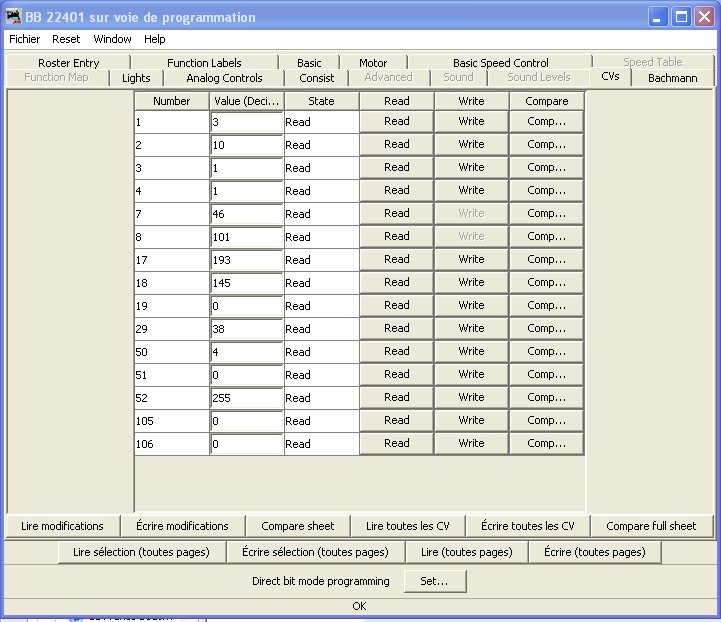Screen dimensions: 721x622
Task: Click the State column header
Action: tap(321, 101)
